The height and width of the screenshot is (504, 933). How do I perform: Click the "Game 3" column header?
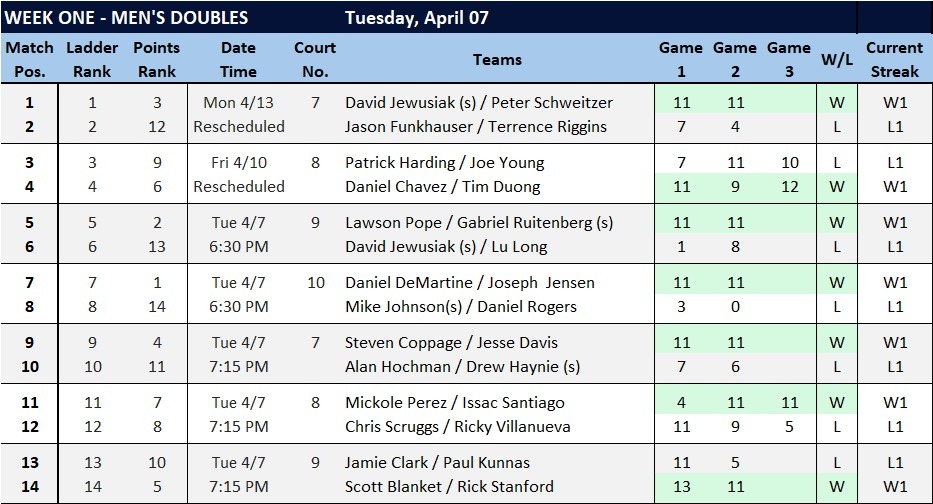coord(788,60)
